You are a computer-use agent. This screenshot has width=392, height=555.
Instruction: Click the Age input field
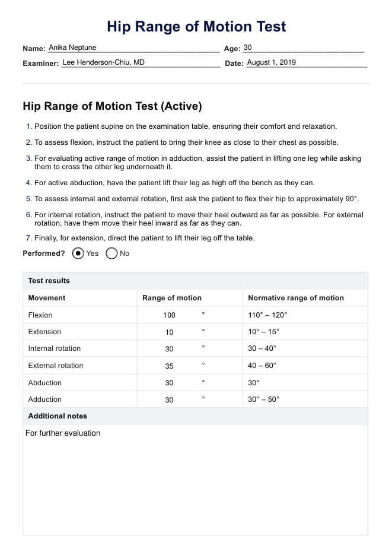click(302, 47)
